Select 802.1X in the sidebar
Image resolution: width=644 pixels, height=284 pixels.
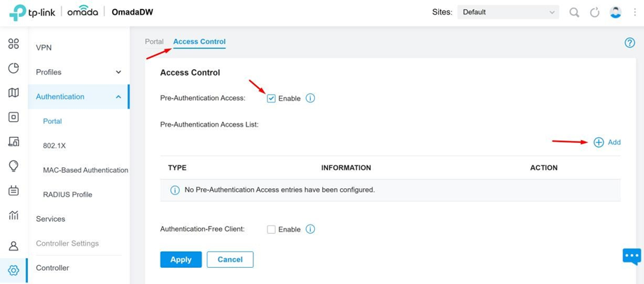coord(52,145)
